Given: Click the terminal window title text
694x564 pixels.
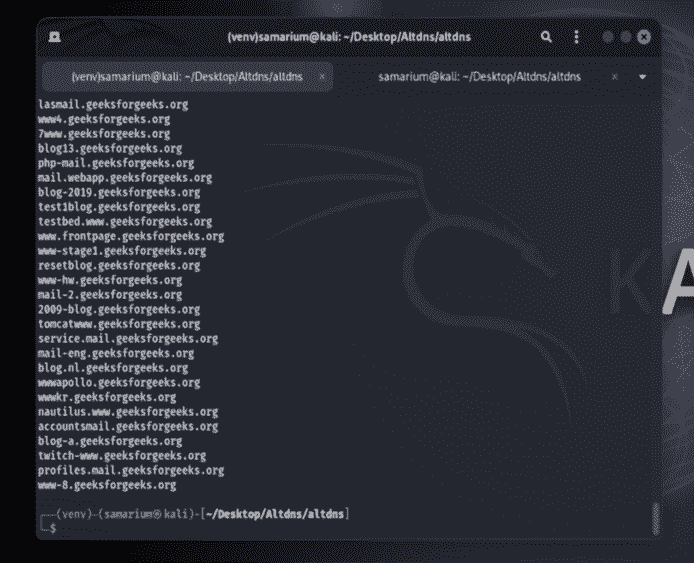Looking at the screenshot, I should point(349,37).
